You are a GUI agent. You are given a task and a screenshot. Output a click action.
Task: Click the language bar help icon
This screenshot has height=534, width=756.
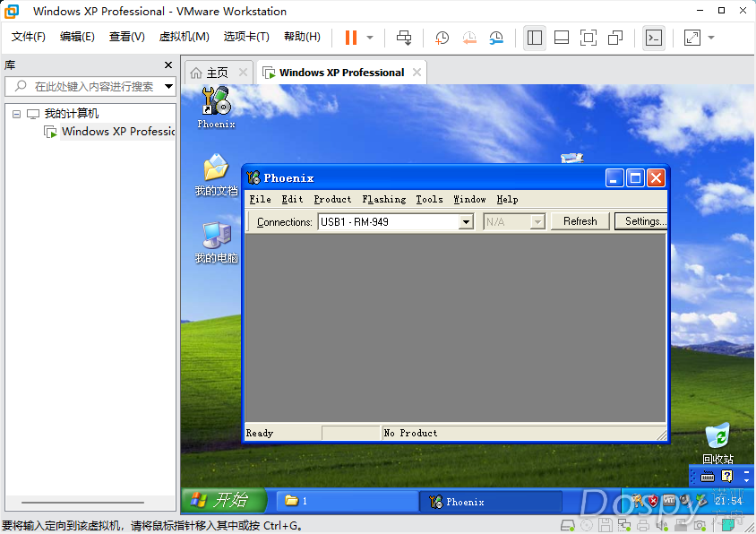[x=727, y=477]
